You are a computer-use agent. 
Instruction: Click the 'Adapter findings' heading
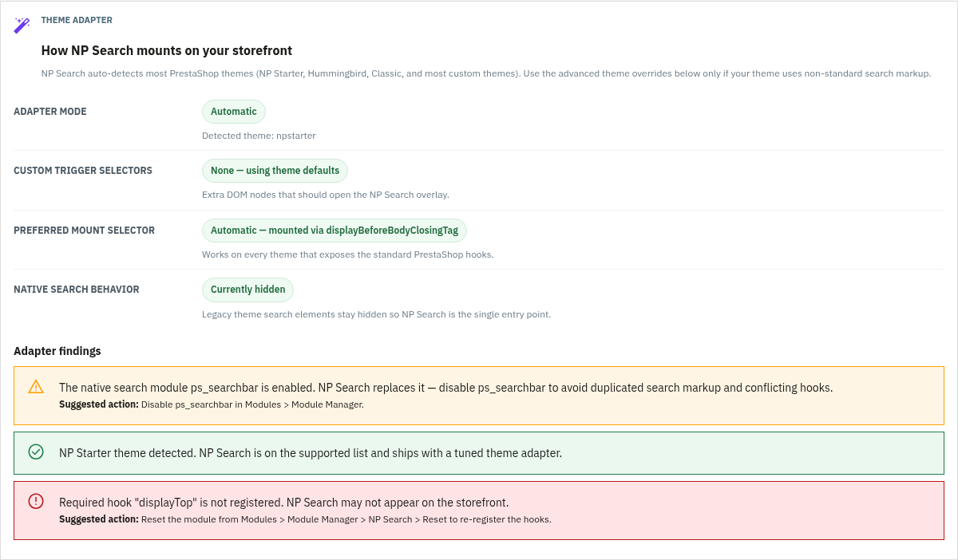[57, 351]
